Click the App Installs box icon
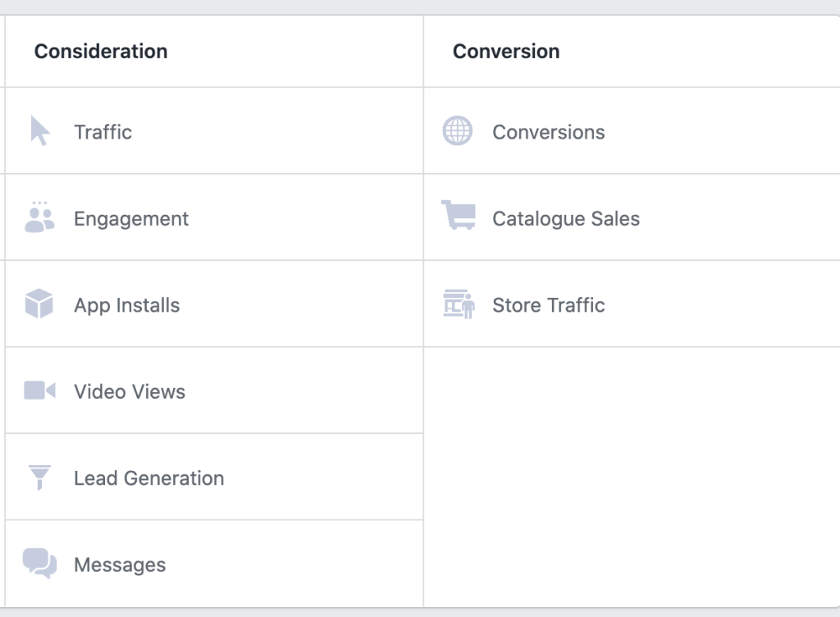The width and height of the screenshot is (840, 617). [x=39, y=304]
